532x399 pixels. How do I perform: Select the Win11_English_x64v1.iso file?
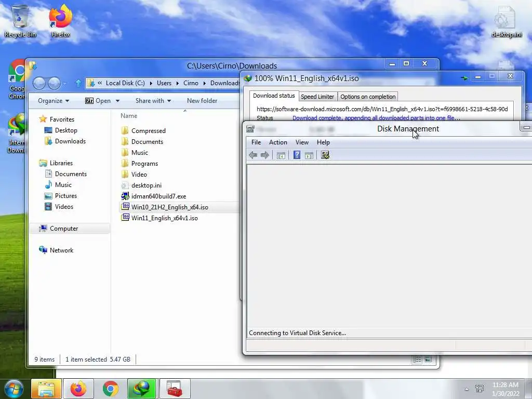[165, 218]
